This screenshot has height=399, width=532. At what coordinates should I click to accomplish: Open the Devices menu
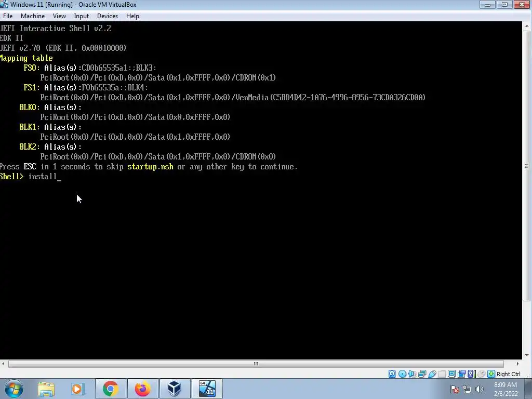pyautogui.click(x=107, y=16)
